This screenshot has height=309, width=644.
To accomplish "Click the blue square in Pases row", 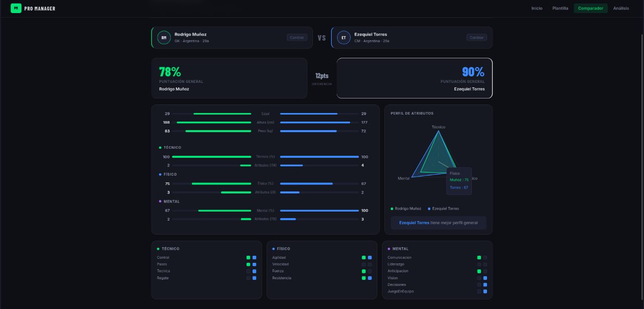I will tap(254, 264).
